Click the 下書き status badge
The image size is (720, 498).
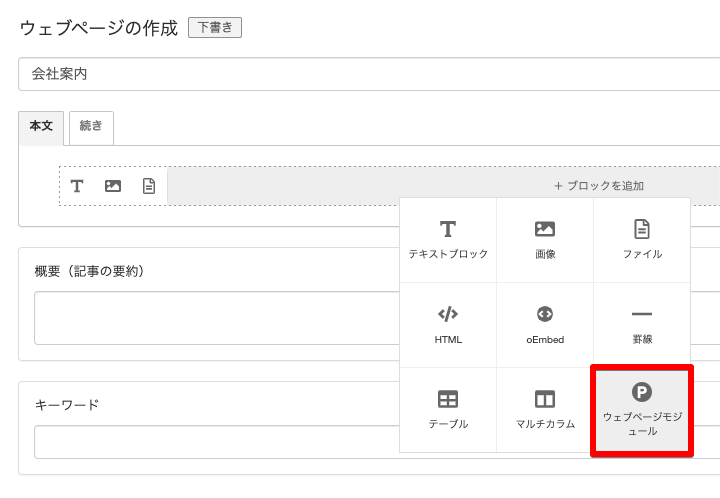coord(215,28)
